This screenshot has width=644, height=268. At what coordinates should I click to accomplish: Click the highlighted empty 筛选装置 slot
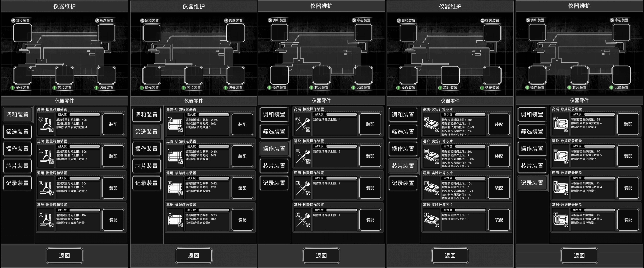click(235, 33)
